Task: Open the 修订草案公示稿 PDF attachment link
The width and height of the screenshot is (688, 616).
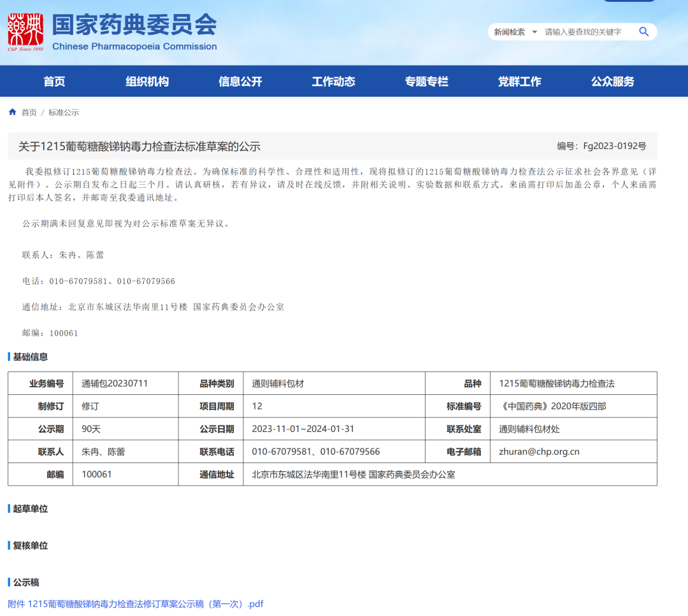Action: coord(136,604)
